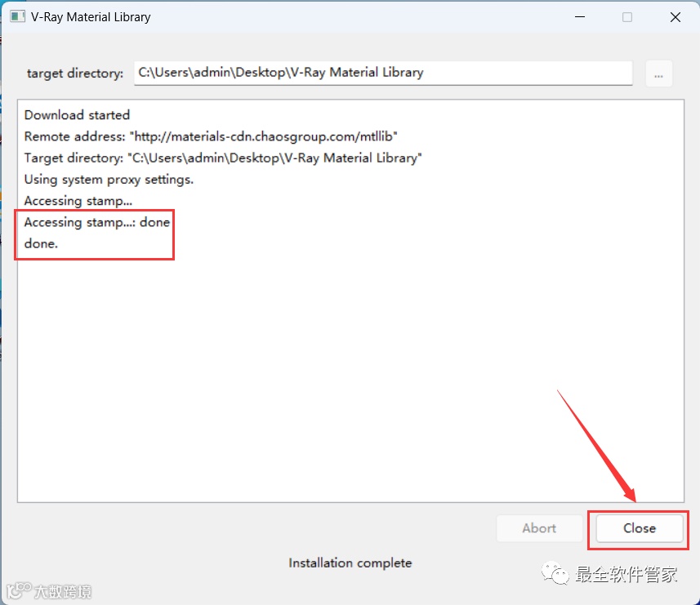This screenshot has width=700, height=605.
Task: Click the "V-Ray Material Library" window title
Action: click(x=91, y=17)
